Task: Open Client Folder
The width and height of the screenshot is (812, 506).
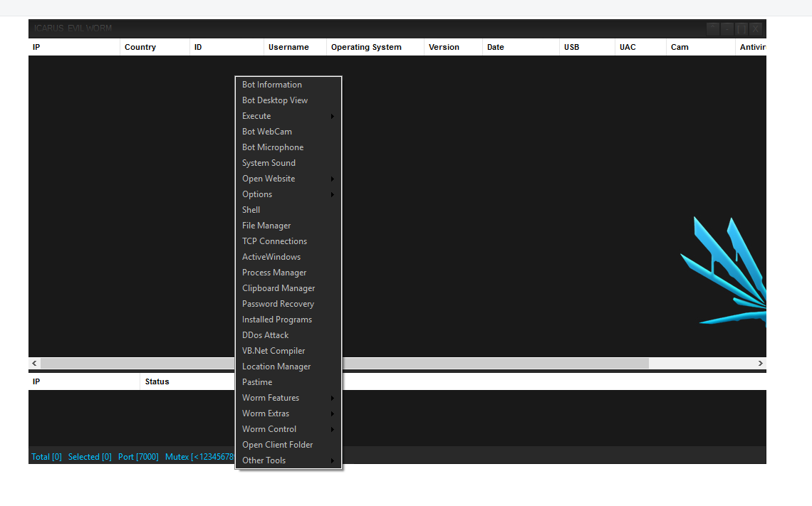Action: (277, 444)
